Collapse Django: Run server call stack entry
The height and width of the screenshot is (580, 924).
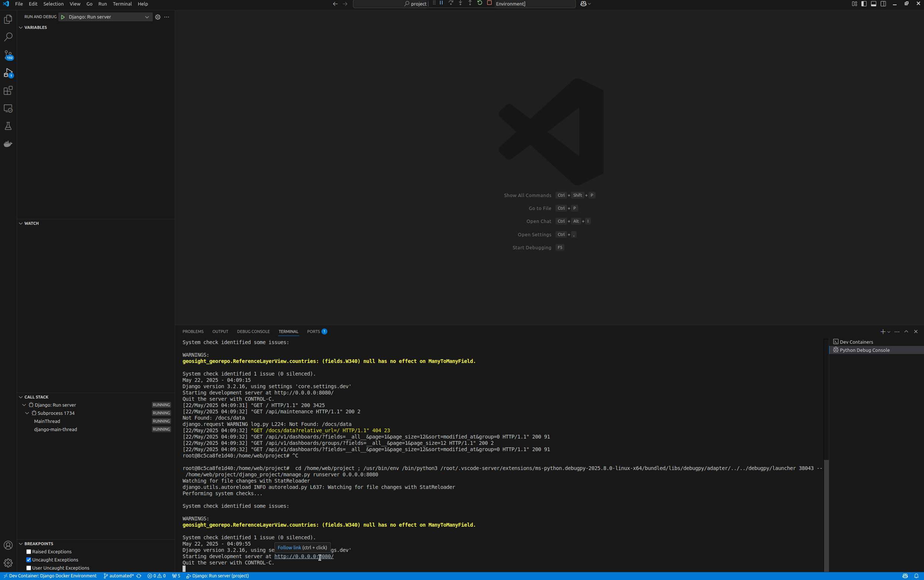pos(24,405)
